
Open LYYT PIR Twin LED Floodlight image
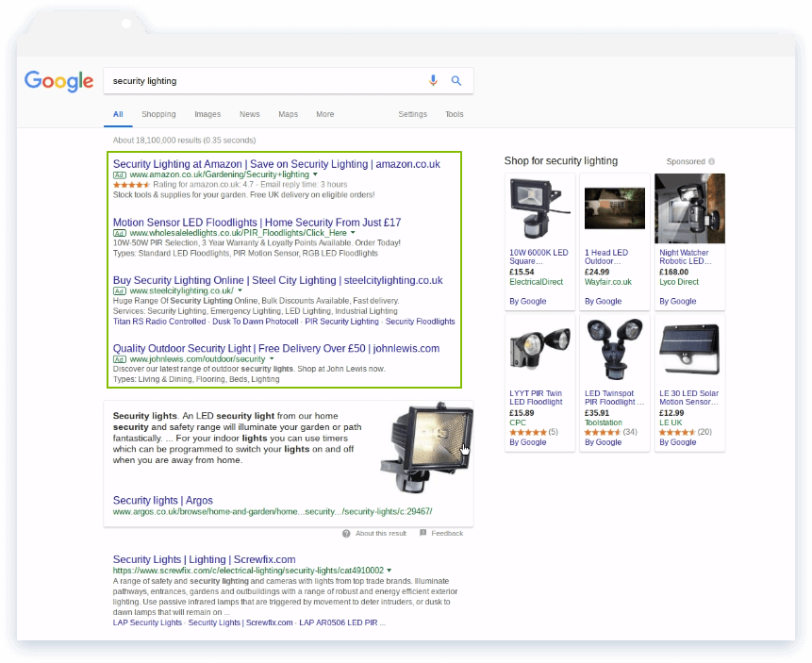tap(539, 350)
